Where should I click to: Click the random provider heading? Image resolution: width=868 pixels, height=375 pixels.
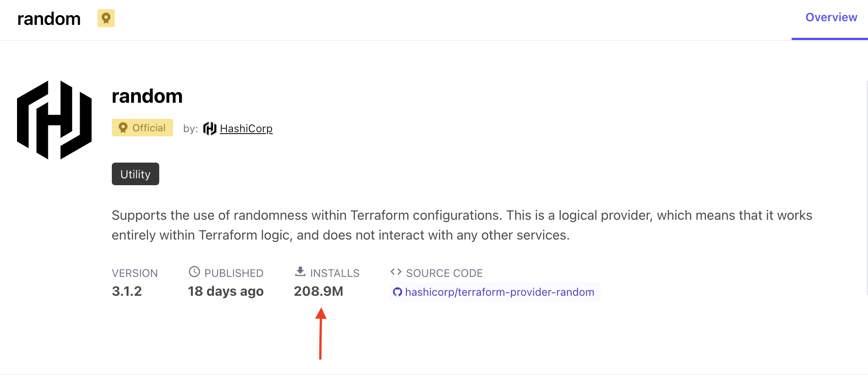click(147, 96)
